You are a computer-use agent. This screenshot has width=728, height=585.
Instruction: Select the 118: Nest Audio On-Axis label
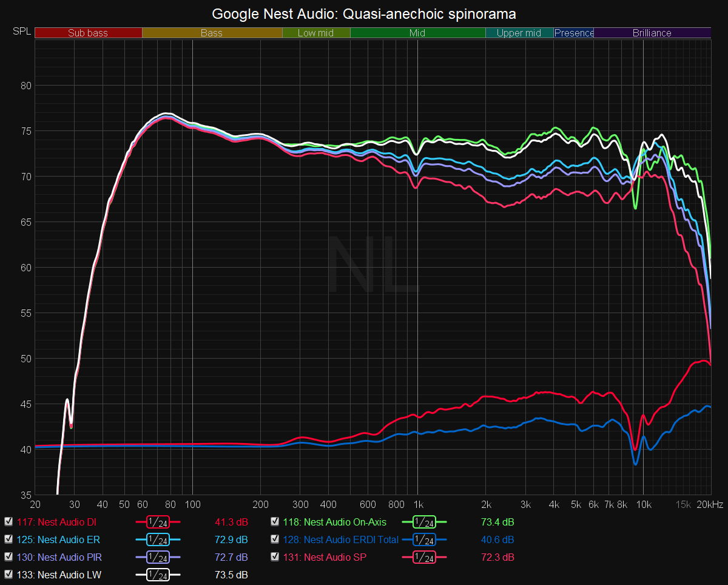tap(334, 522)
